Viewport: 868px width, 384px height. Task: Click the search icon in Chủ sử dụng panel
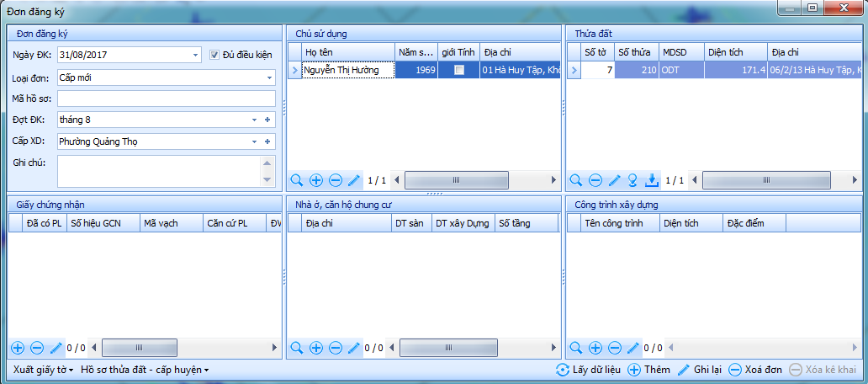tap(296, 180)
